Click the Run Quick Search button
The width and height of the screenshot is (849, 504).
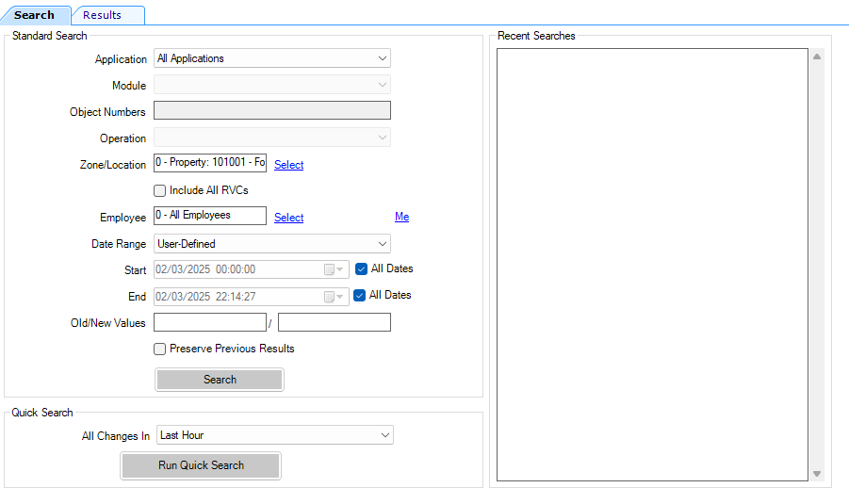201,465
